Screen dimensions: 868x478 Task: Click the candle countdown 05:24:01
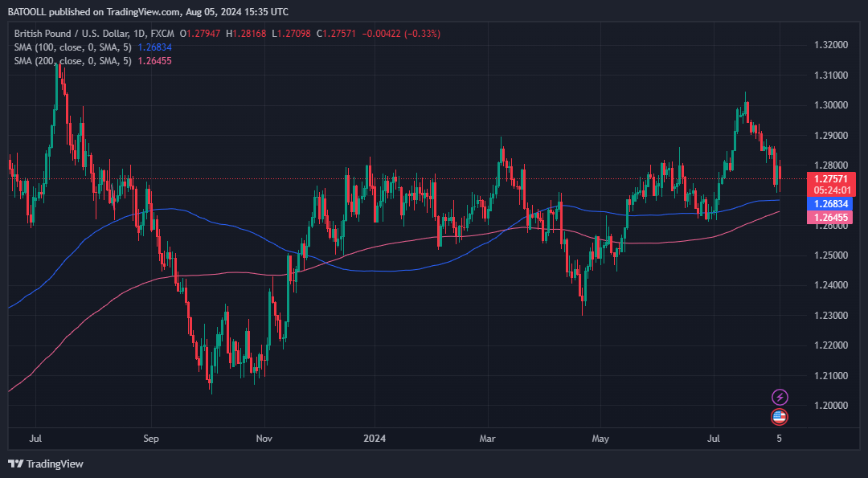click(832, 190)
